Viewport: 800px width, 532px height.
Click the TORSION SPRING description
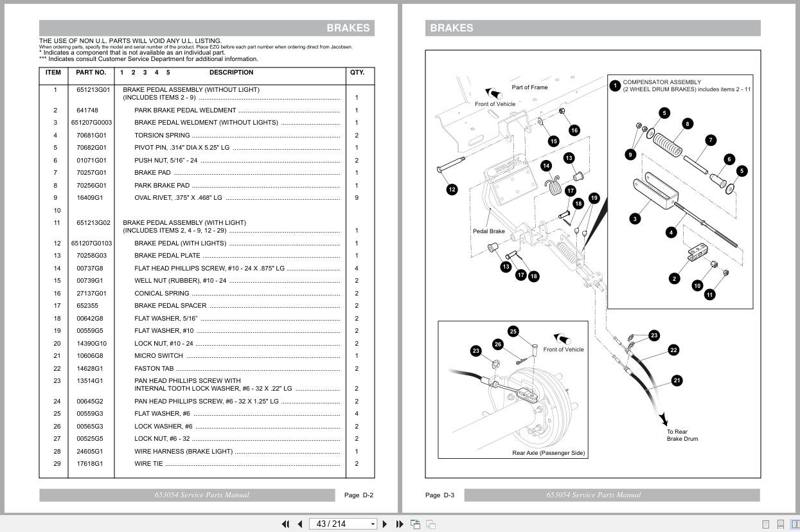click(x=162, y=136)
